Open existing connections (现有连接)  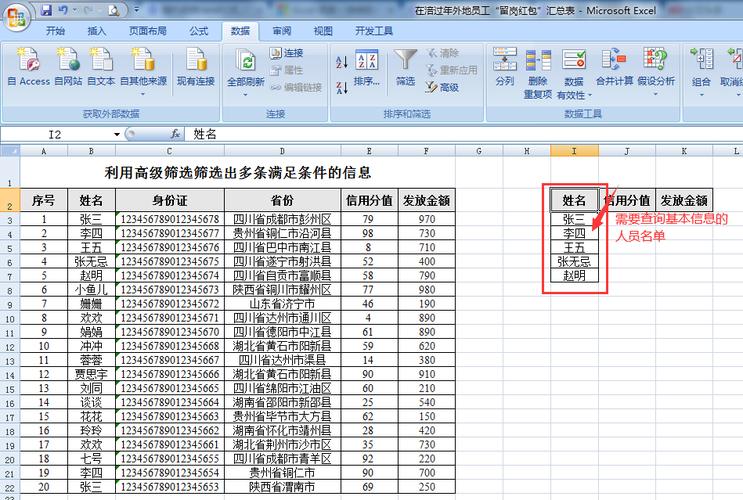(x=196, y=67)
